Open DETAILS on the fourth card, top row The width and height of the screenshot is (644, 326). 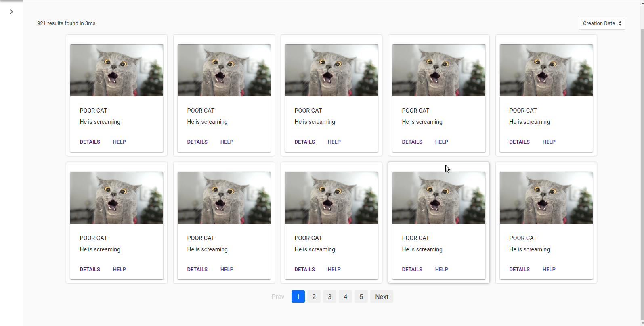[x=412, y=142]
